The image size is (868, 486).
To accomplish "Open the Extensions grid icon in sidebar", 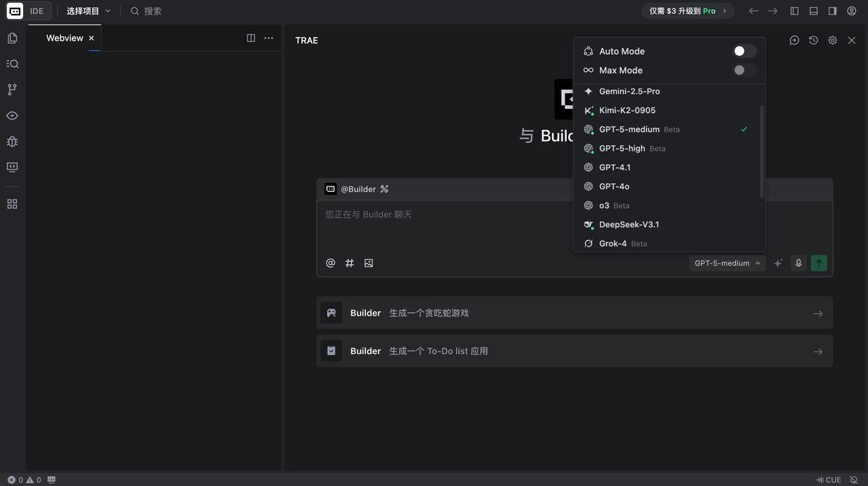I will click(12, 204).
